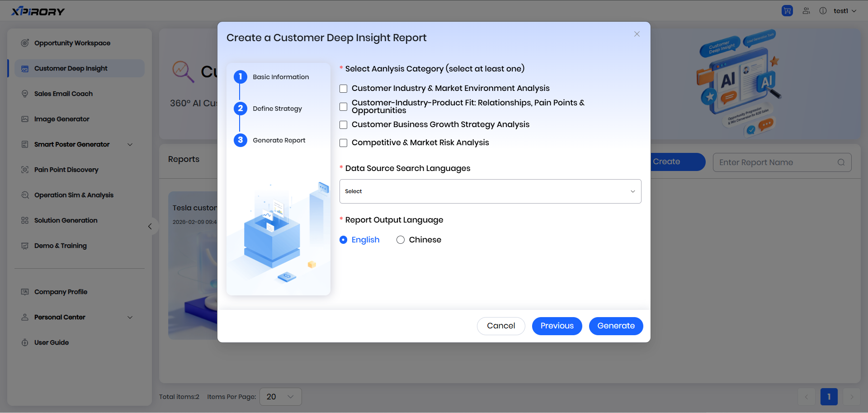This screenshot has height=413, width=868.
Task: Open Data Source Search Languages dropdown
Action: 490,191
